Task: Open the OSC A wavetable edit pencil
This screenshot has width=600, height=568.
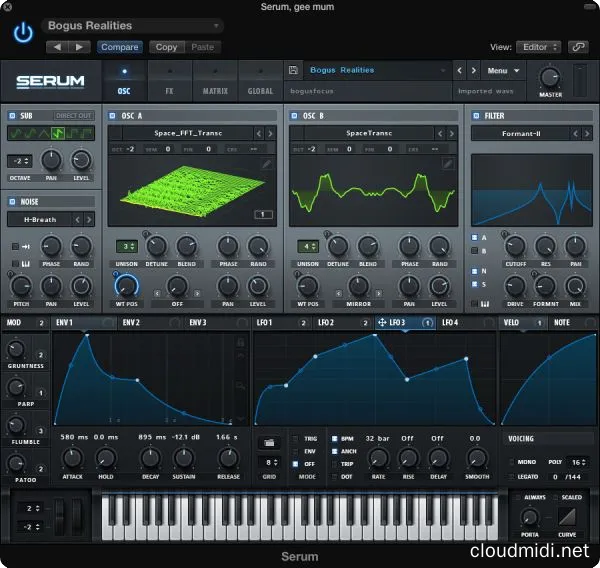Action: coord(266,163)
